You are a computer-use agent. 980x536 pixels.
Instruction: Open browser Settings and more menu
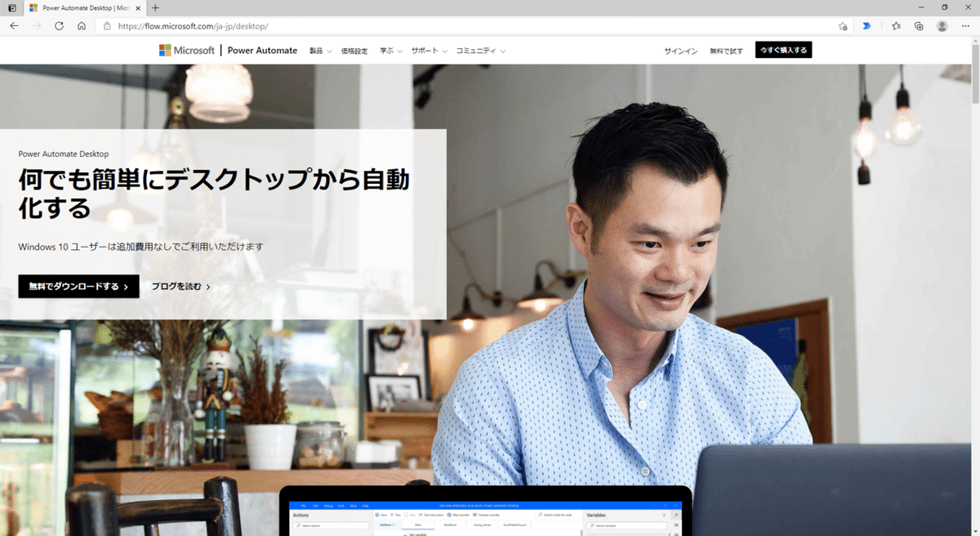966,26
